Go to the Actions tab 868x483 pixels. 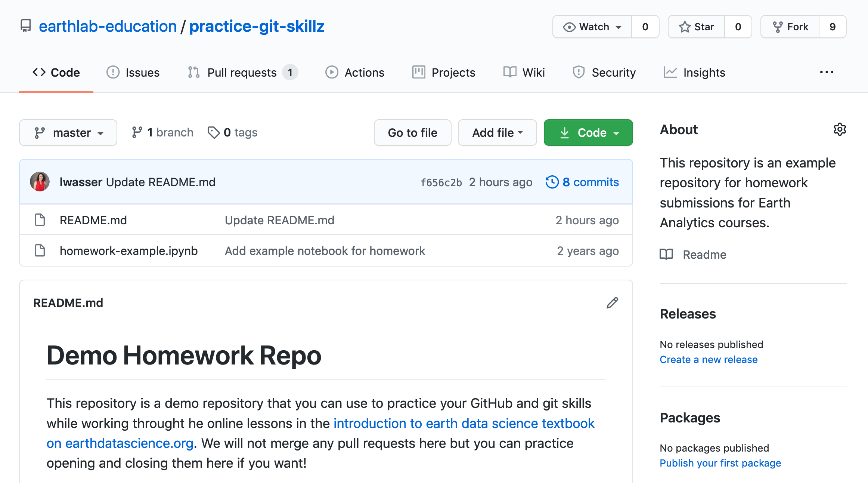point(355,73)
